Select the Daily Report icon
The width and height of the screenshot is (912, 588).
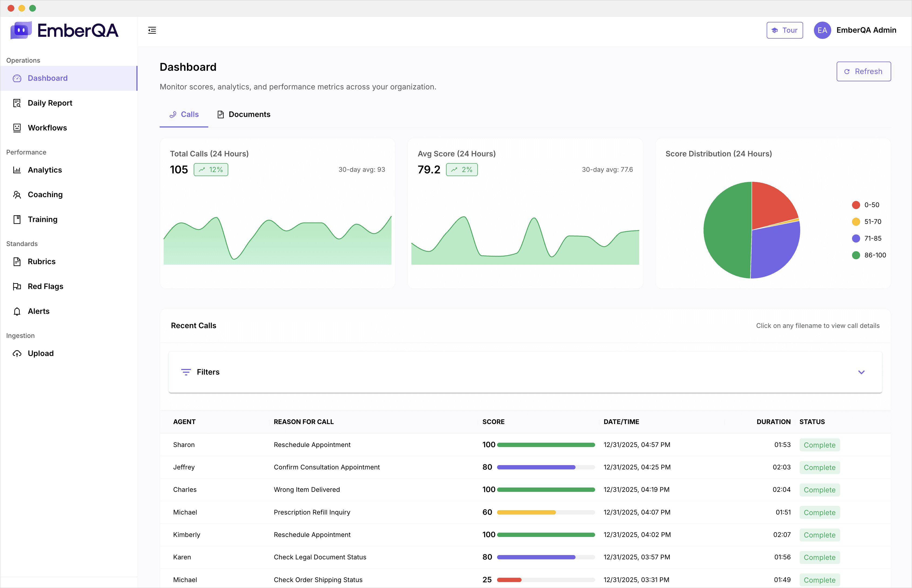point(17,103)
